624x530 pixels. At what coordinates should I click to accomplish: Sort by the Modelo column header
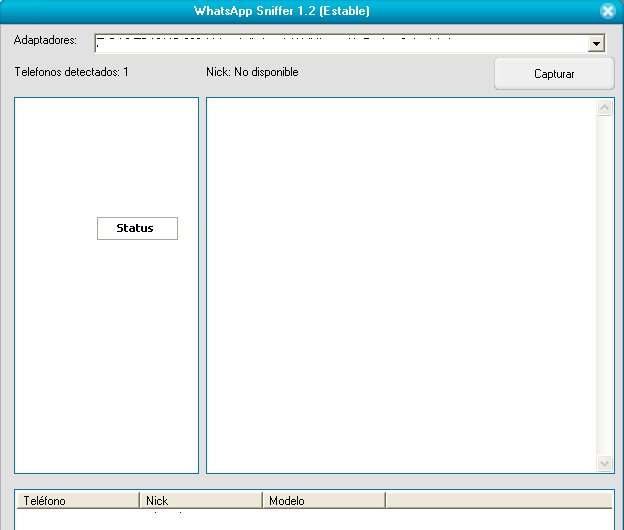(324, 501)
